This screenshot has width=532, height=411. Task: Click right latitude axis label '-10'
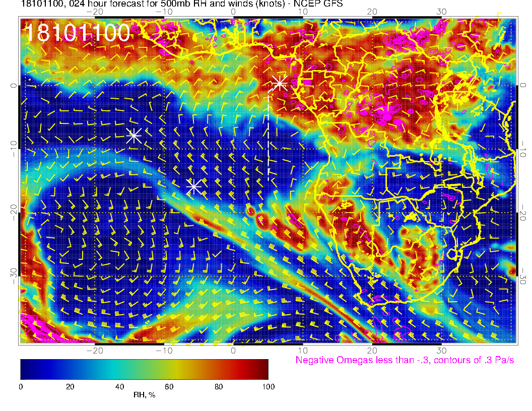[x=523, y=149]
